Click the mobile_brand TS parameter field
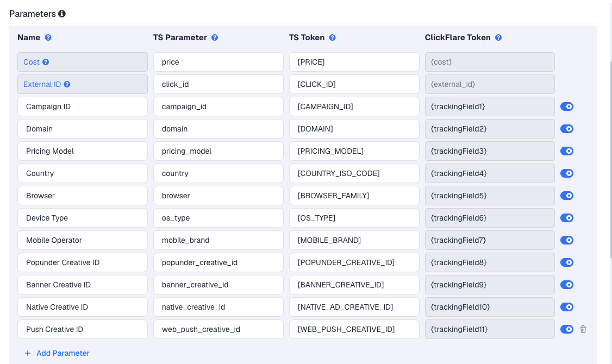Viewport: 612px width, 364px height. [x=218, y=240]
